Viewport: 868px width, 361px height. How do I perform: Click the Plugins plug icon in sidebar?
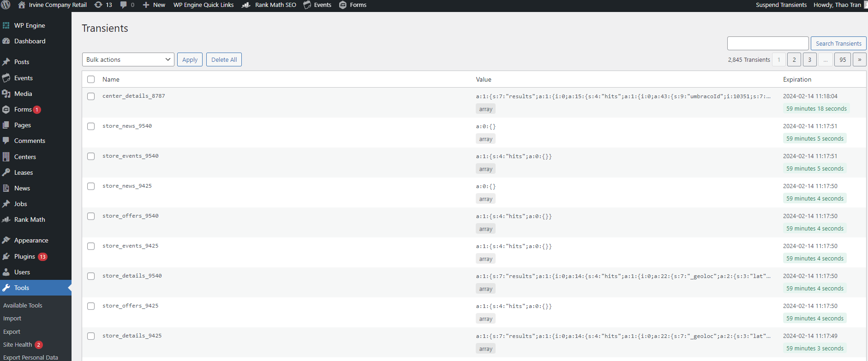coord(6,257)
